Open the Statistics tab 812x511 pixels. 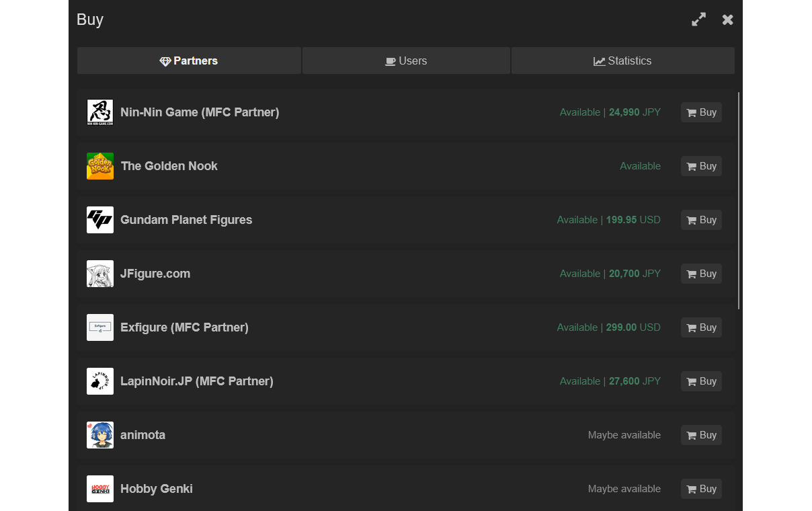coord(622,61)
